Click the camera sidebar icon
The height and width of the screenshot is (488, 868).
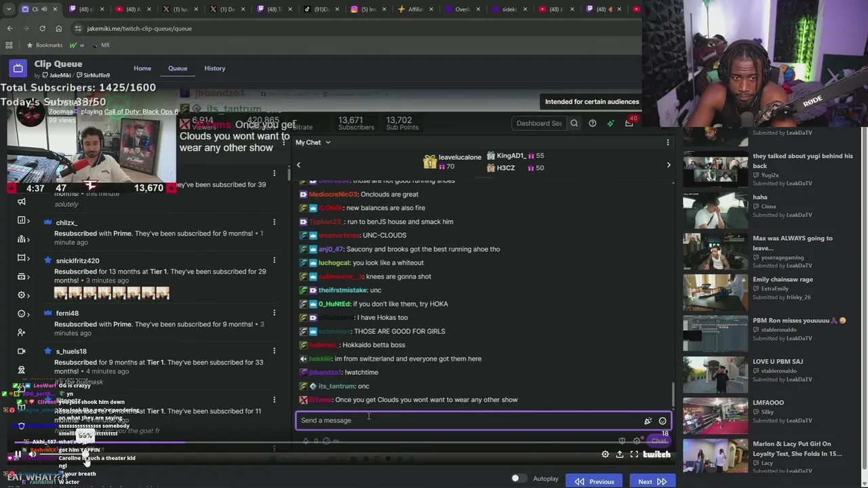(x=22, y=351)
